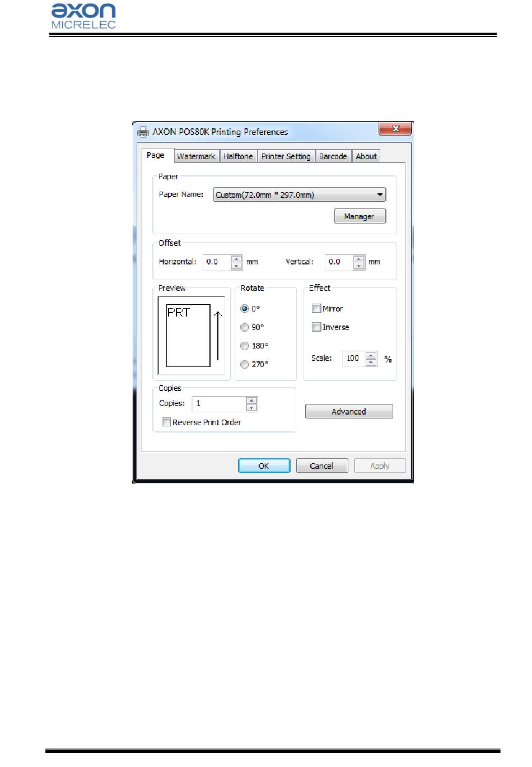Click the PRT page preview thumbnail

(188, 336)
